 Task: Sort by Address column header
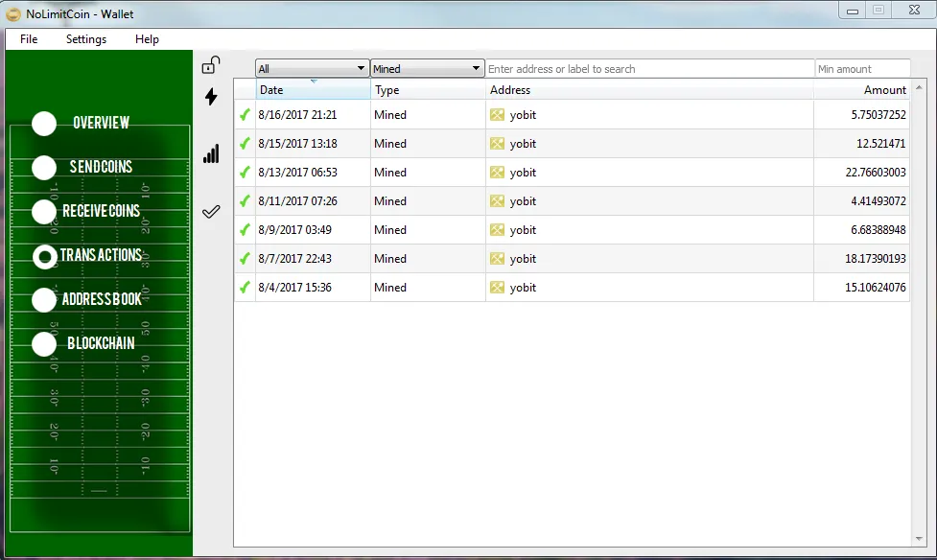click(649, 89)
